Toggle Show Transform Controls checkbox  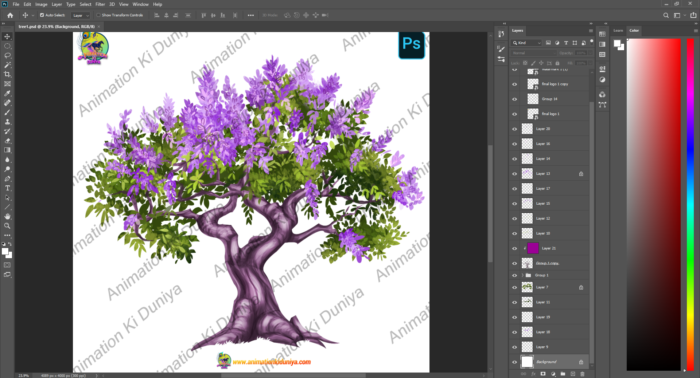pyautogui.click(x=98, y=15)
